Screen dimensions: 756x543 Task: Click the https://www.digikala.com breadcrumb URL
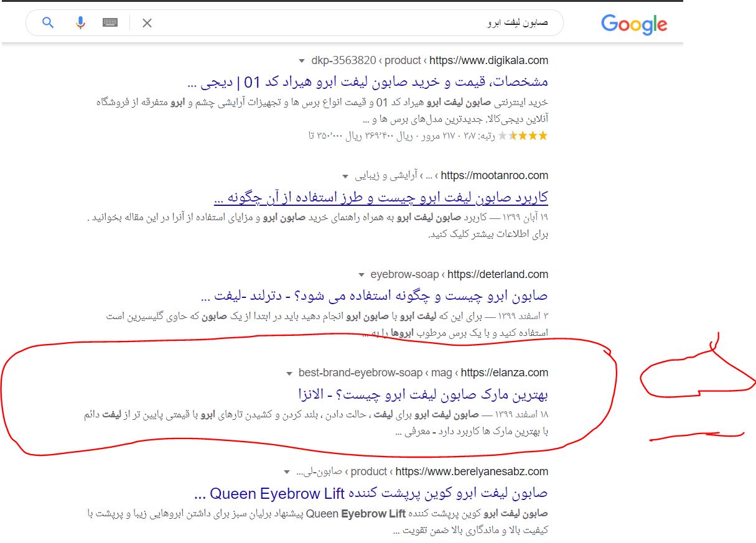pyautogui.click(x=490, y=60)
